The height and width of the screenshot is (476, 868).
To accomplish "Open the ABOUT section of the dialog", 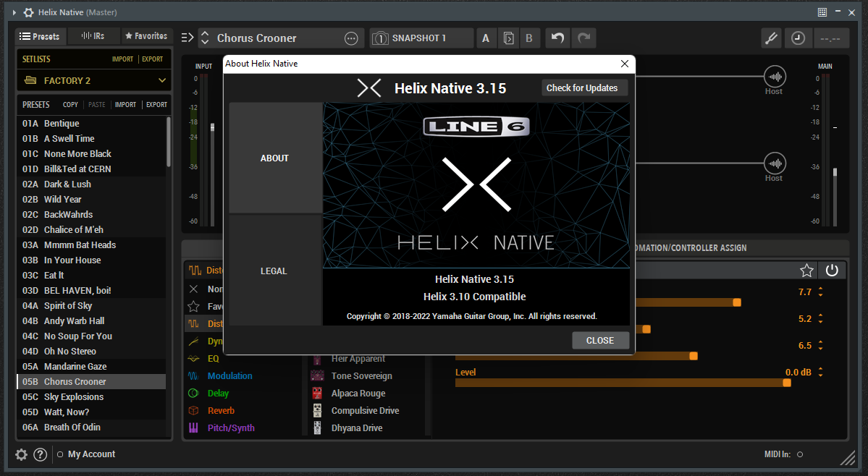I will 274,158.
